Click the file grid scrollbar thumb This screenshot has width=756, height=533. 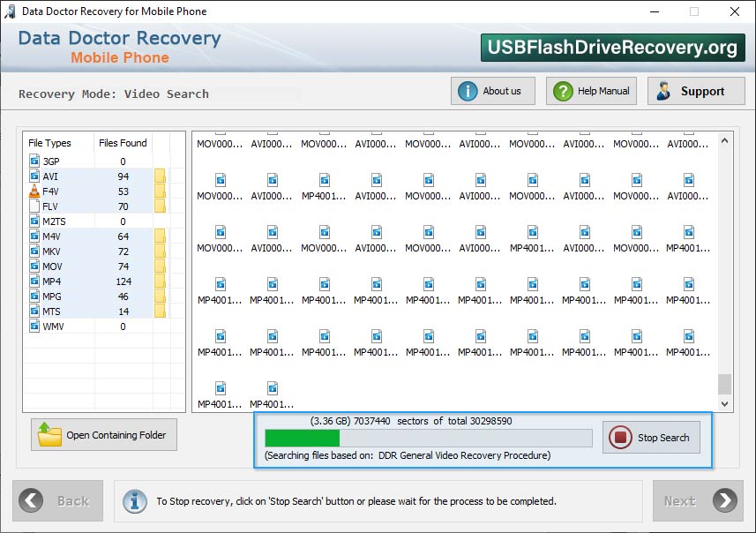click(x=724, y=384)
